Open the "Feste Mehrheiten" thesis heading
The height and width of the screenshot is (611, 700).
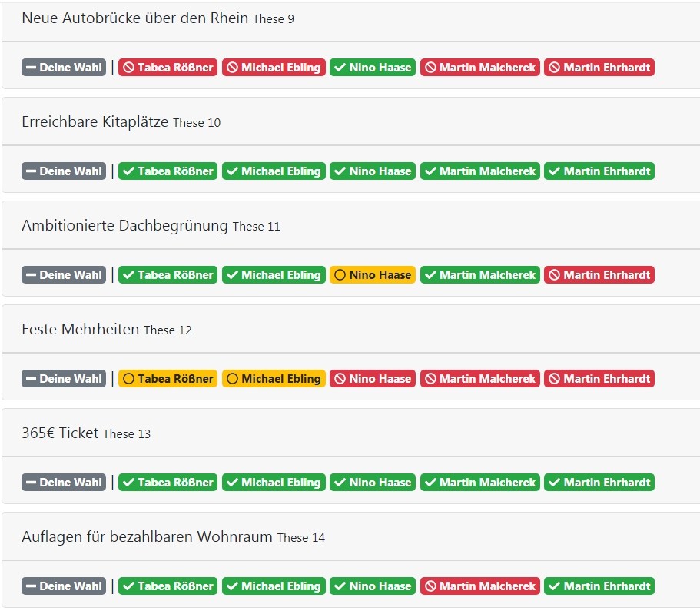point(81,329)
